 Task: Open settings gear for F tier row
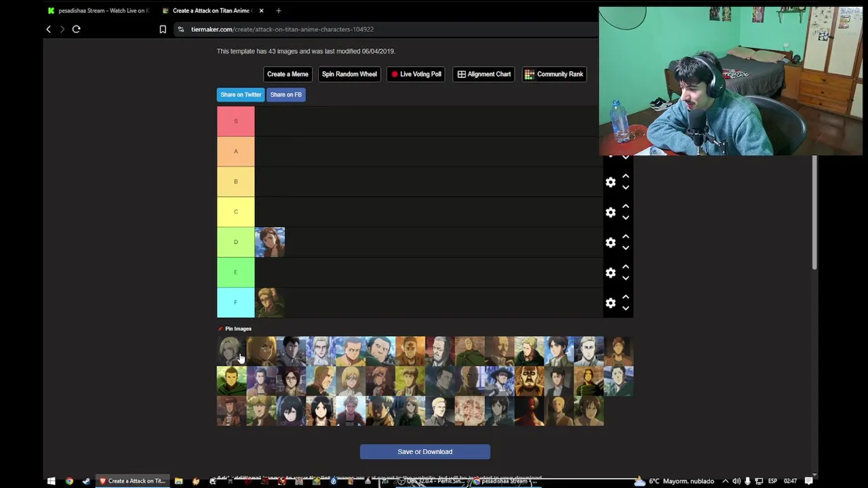tap(610, 303)
